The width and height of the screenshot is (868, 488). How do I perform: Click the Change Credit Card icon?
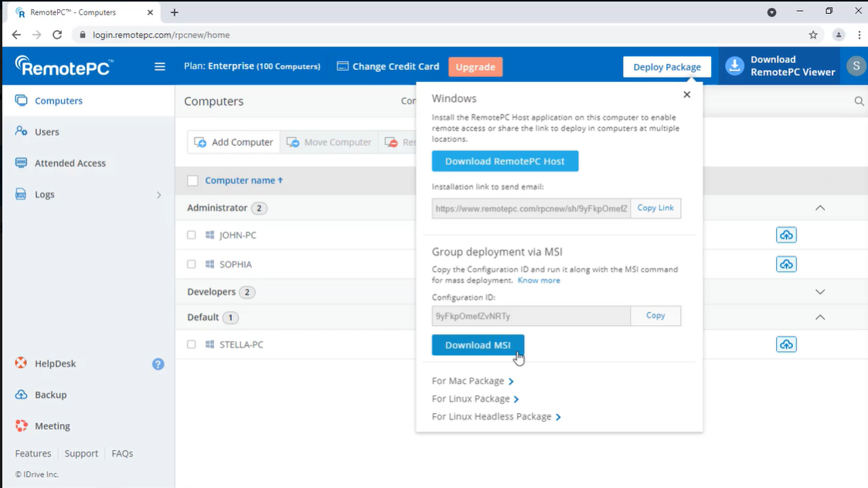(x=342, y=66)
